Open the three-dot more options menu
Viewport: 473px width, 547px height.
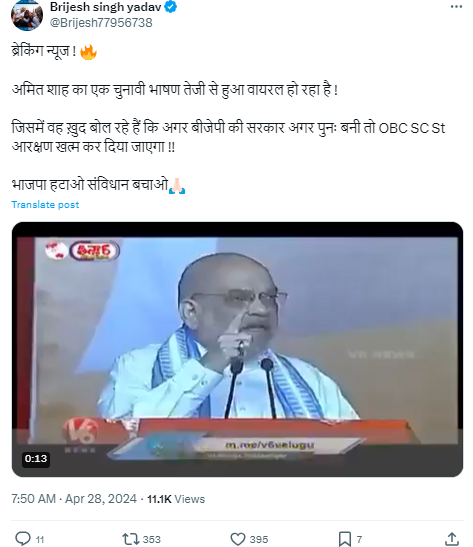(456, 7)
